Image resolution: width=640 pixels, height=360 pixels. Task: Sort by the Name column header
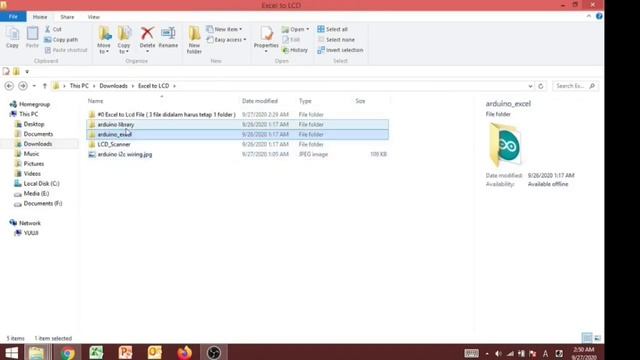96,101
